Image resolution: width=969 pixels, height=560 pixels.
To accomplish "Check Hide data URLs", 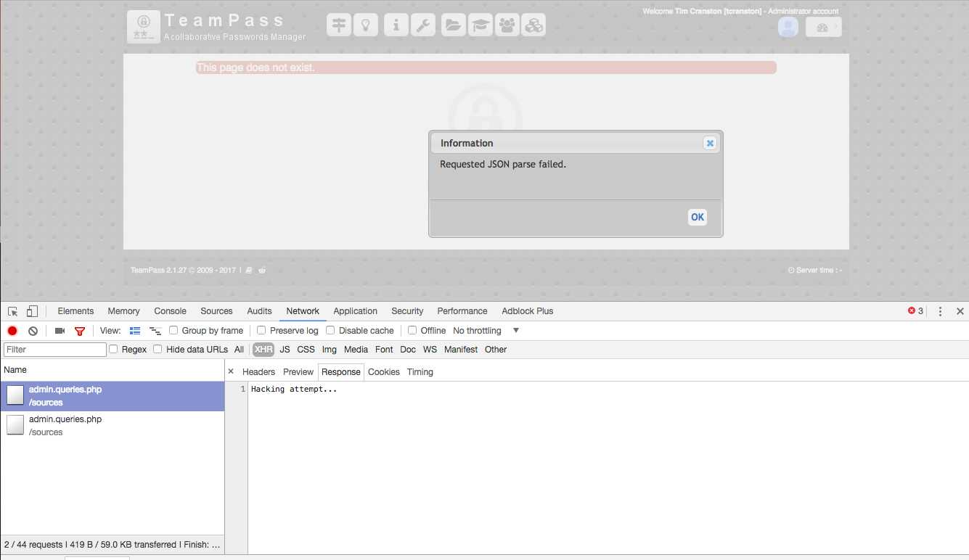I will 158,350.
